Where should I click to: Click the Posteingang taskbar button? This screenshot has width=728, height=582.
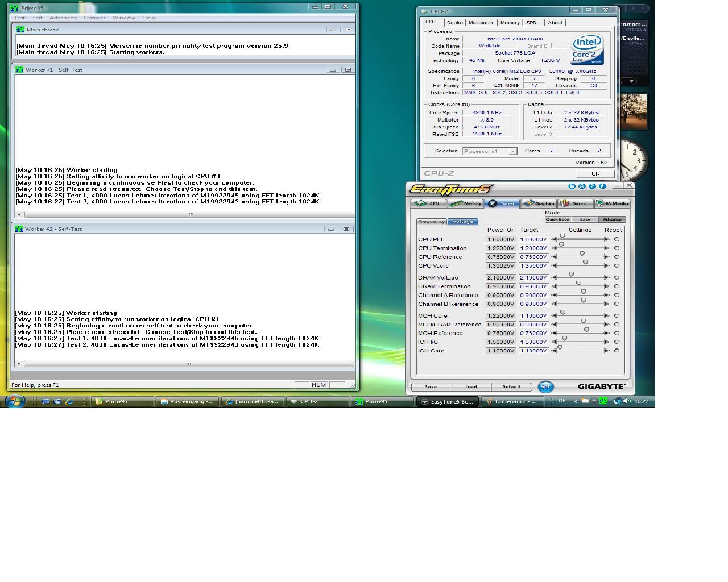pyautogui.click(x=187, y=401)
